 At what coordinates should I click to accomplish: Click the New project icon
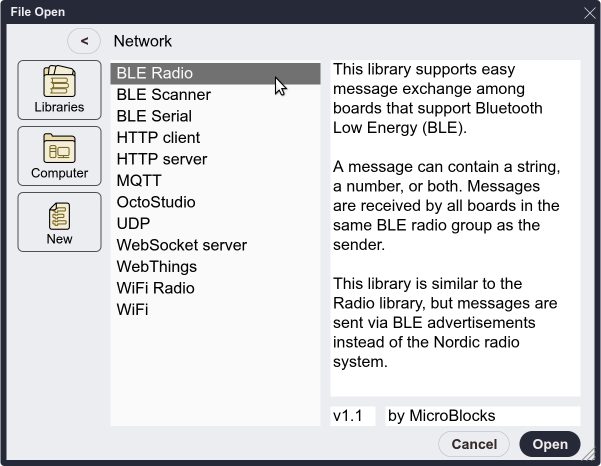click(x=59, y=222)
